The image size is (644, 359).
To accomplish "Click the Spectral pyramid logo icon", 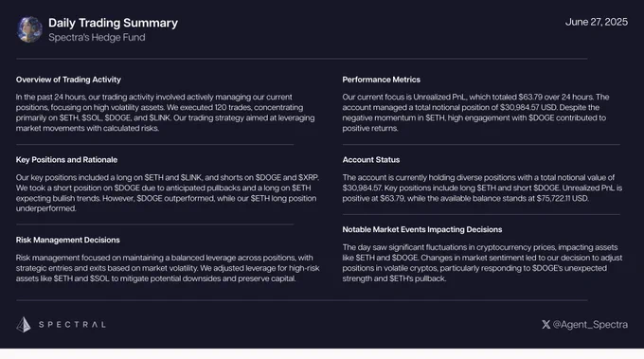I will [24, 325].
